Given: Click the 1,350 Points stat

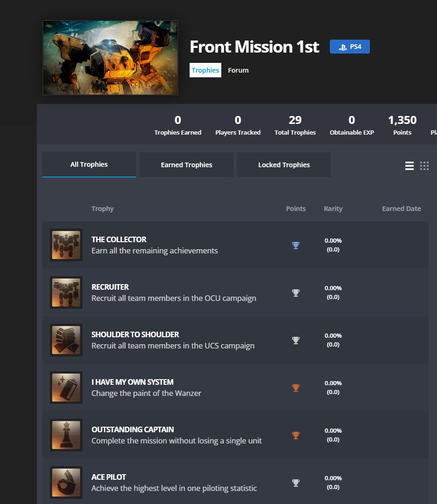Looking at the screenshot, I should pyautogui.click(x=402, y=125).
